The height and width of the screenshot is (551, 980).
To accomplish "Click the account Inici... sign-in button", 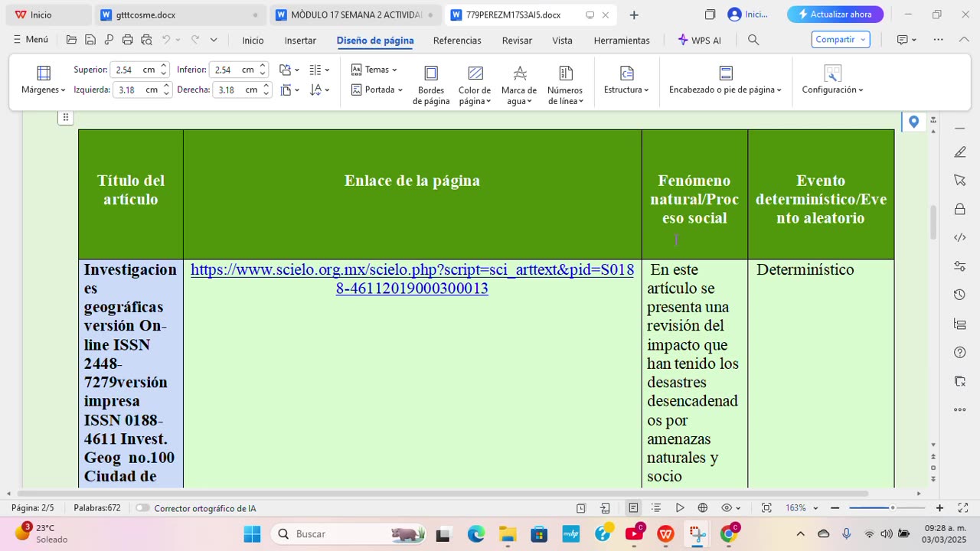I will point(748,15).
